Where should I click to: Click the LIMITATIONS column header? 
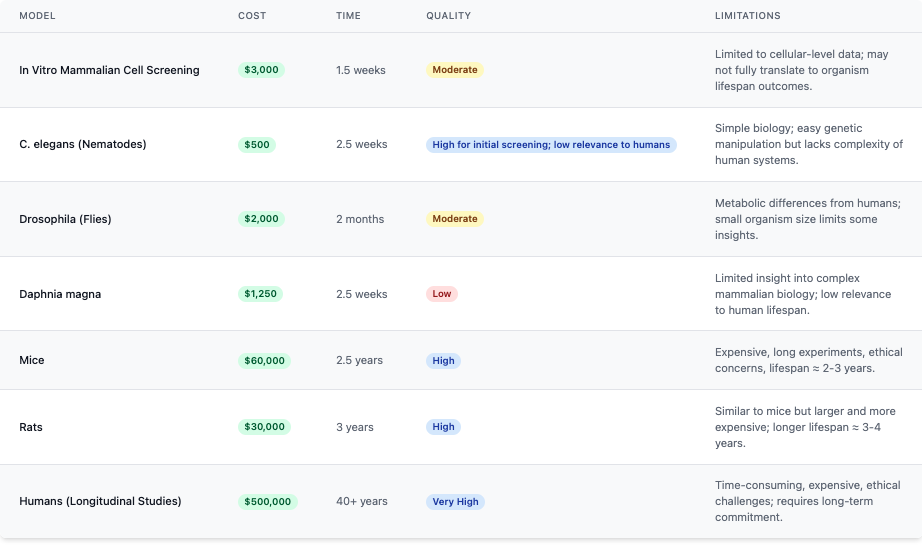click(x=747, y=16)
